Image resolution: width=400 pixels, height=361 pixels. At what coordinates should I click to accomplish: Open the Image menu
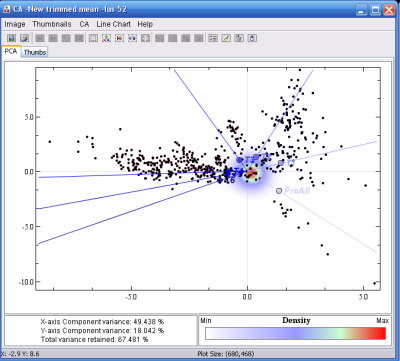coord(15,24)
